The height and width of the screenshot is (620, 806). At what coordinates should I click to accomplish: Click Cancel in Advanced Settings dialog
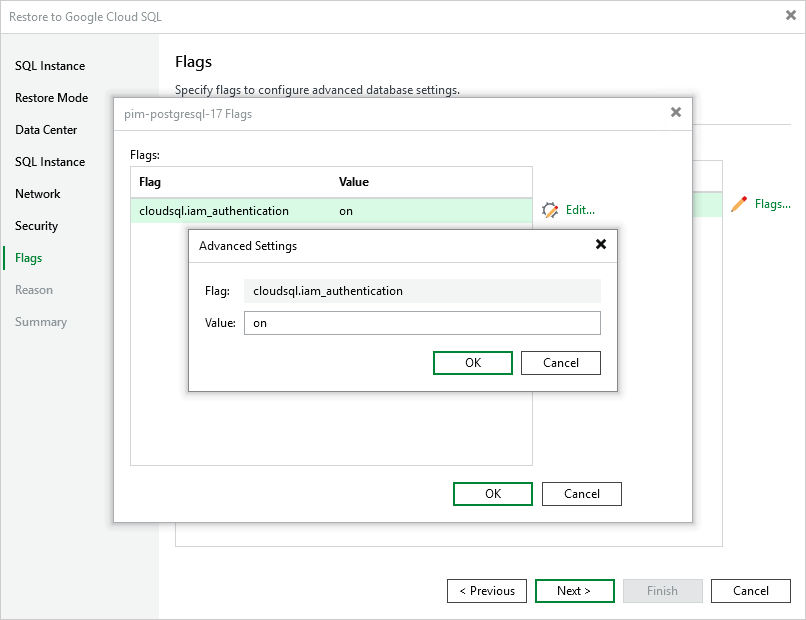coord(561,363)
